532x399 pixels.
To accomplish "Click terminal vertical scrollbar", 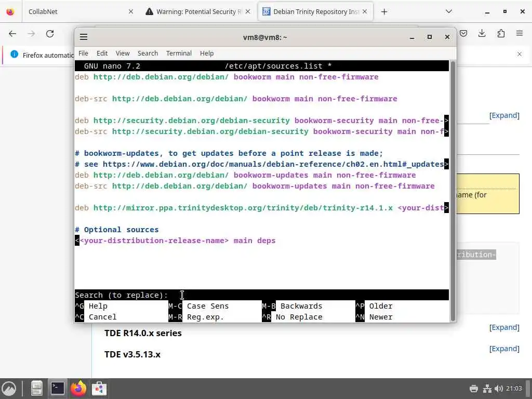I will click(453, 191).
